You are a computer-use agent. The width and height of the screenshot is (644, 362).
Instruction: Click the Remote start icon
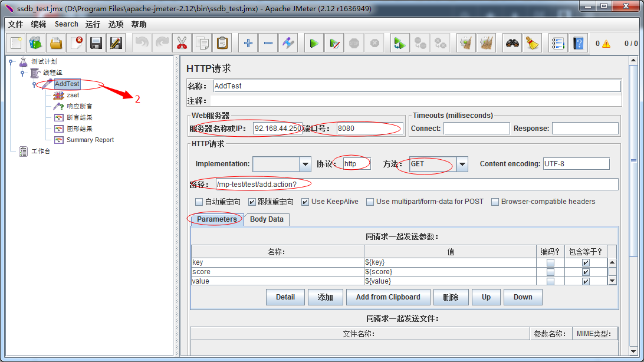[400, 42]
